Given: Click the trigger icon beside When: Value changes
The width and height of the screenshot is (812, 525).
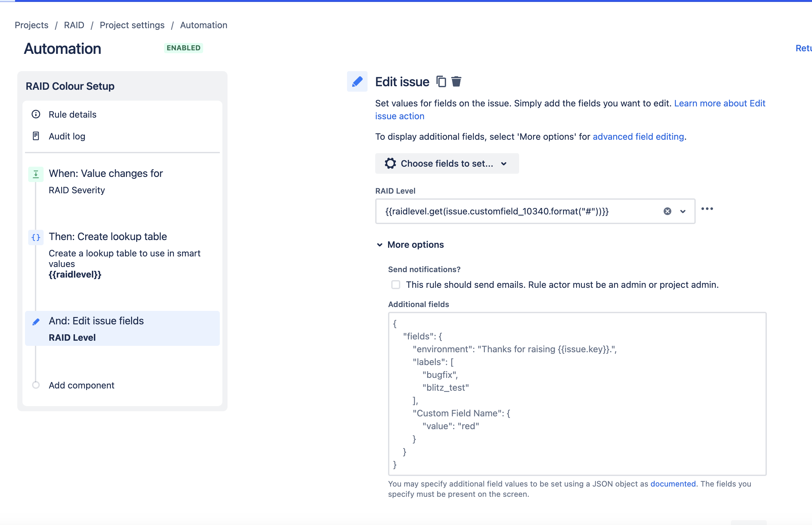Looking at the screenshot, I should tap(36, 174).
